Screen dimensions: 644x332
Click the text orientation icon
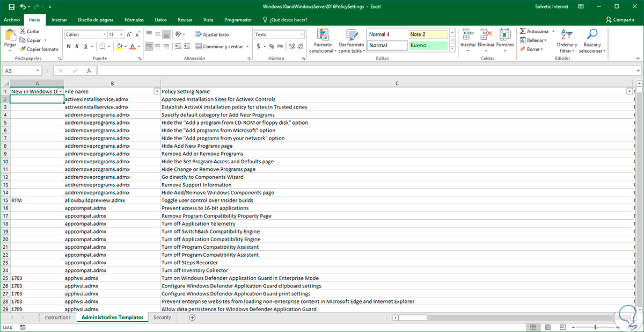point(179,34)
